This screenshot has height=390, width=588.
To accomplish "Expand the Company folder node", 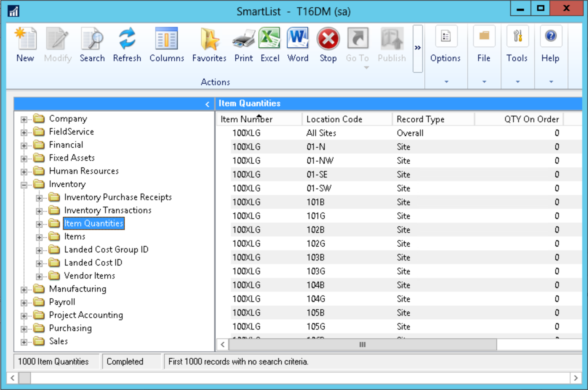I will click(24, 119).
